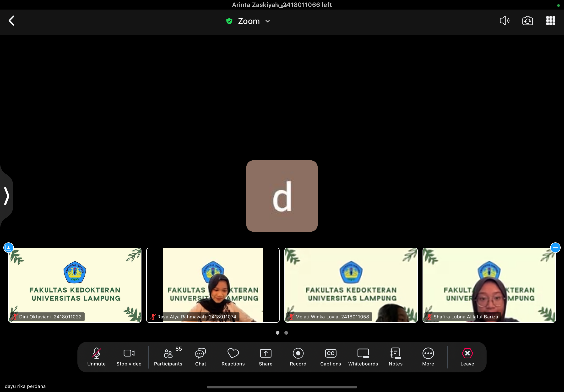This screenshot has height=392, width=564.
Task: Collapse thumbnail strip with blue minus button
Action: (x=555, y=248)
